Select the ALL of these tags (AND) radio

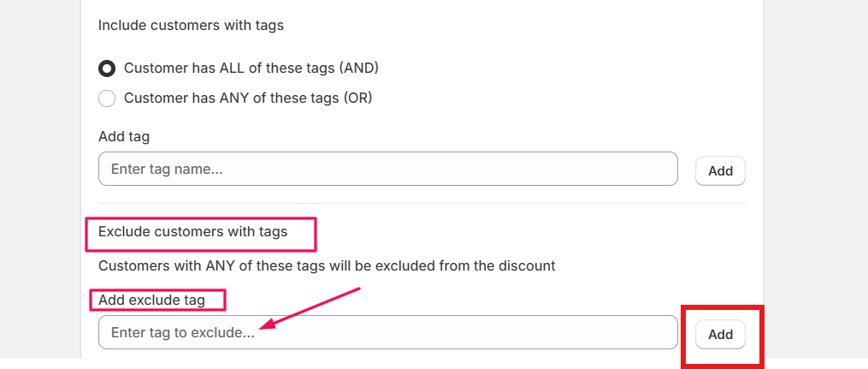(x=107, y=68)
